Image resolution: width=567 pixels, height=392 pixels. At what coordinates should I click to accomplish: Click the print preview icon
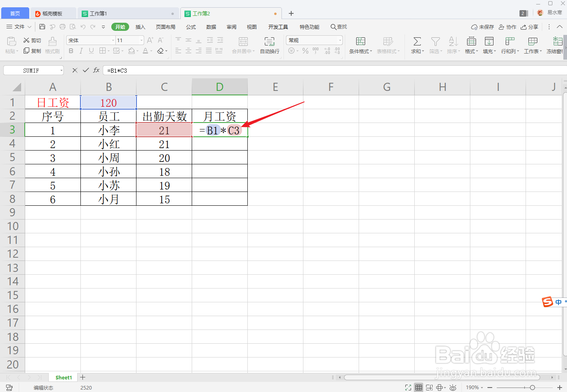click(x=73, y=27)
